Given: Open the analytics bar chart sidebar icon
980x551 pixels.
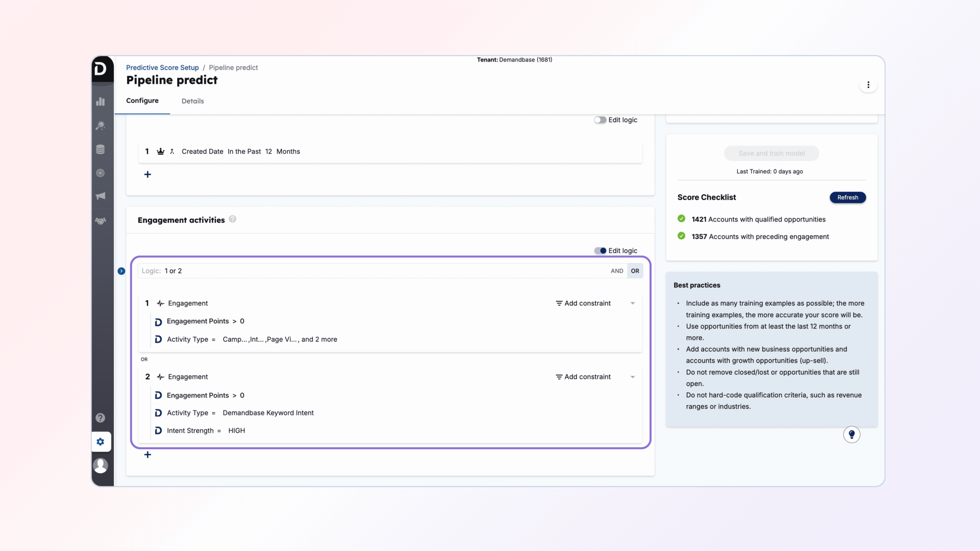Looking at the screenshot, I should pos(100,101).
